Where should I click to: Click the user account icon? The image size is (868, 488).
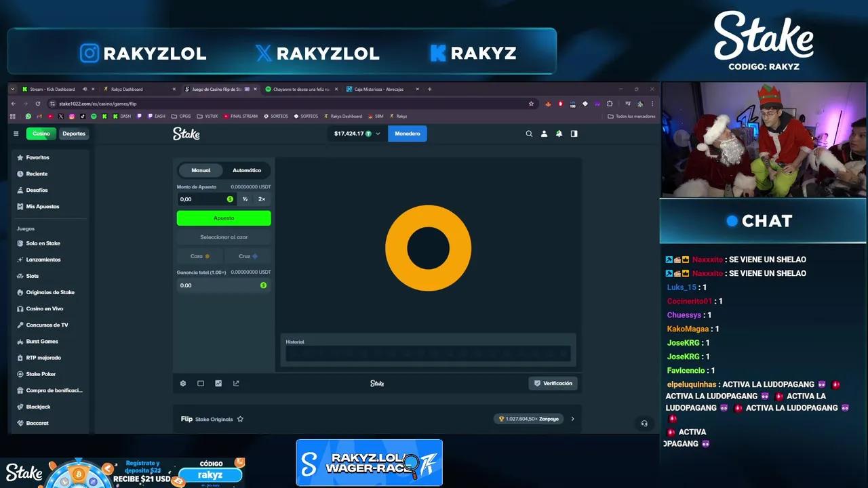click(544, 134)
